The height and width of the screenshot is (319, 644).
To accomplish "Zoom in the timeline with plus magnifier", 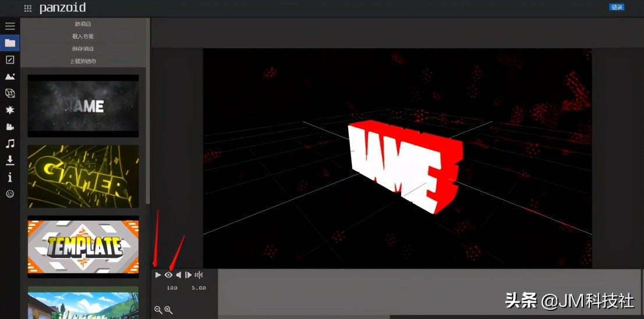I will (168, 310).
